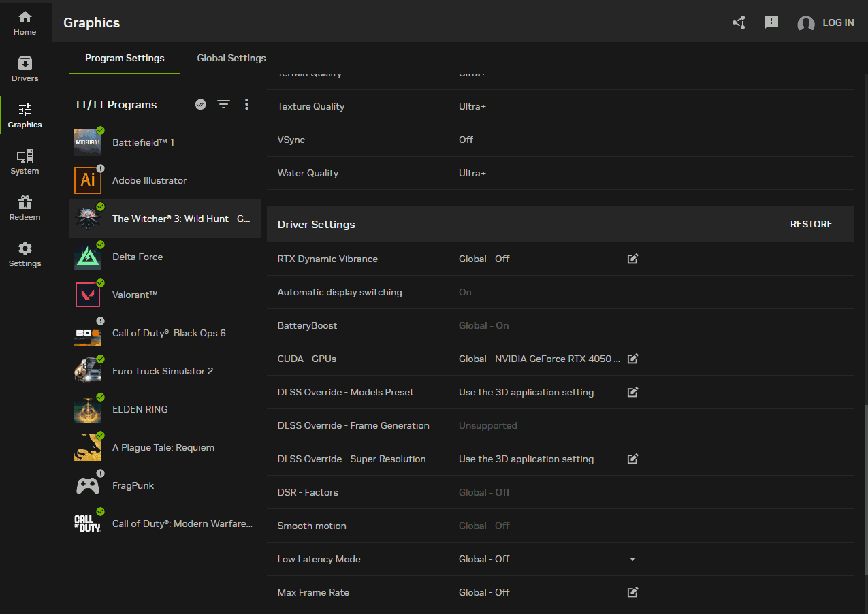Viewport: 868px width, 614px height.
Task: Edit the RTX Dynamic Vibrance setting
Action: pyautogui.click(x=632, y=259)
